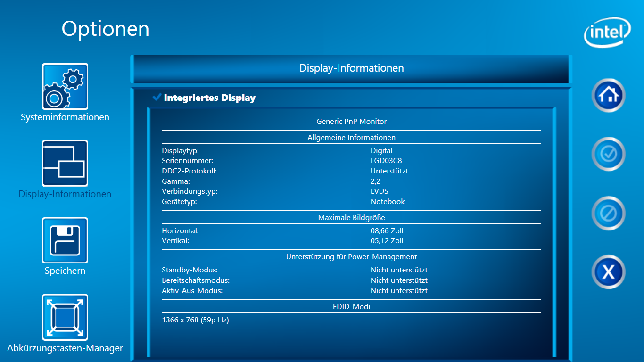Click the round cancel circle-slash button
This screenshot has height=362, width=644.
(608, 214)
